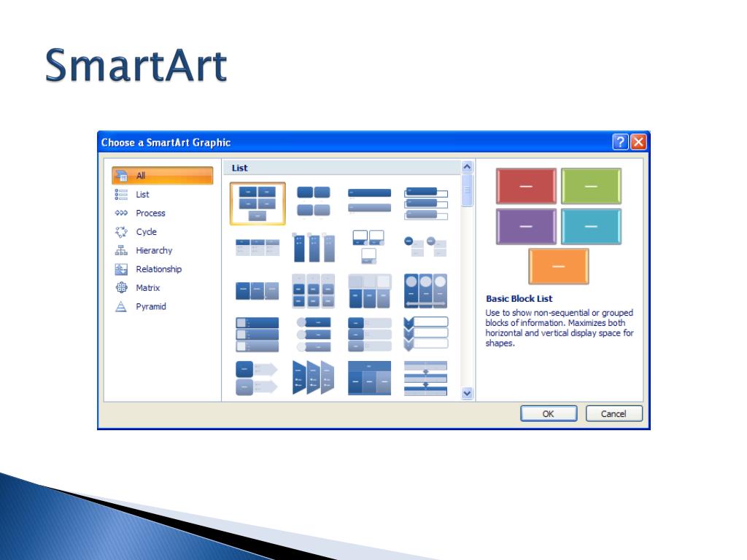Click the orange block in the preview
Screen dimensions: 747x560
(x=559, y=267)
